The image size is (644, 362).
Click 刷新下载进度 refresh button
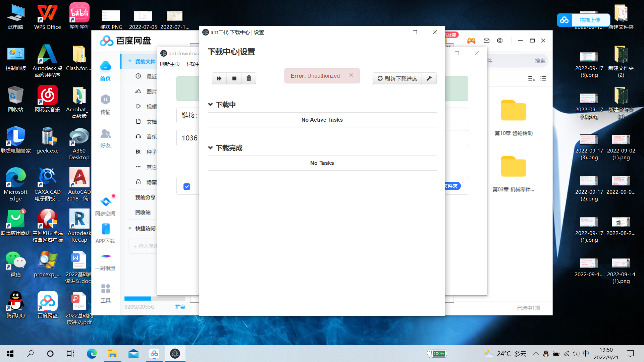click(x=397, y=78)
